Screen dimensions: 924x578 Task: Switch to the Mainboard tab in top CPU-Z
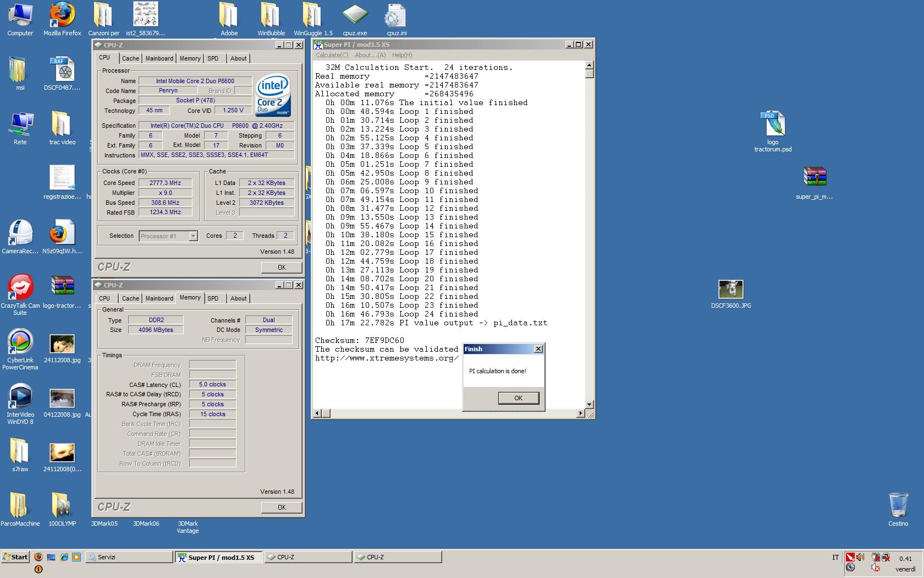pyautogui.click(x=159, y=58)
